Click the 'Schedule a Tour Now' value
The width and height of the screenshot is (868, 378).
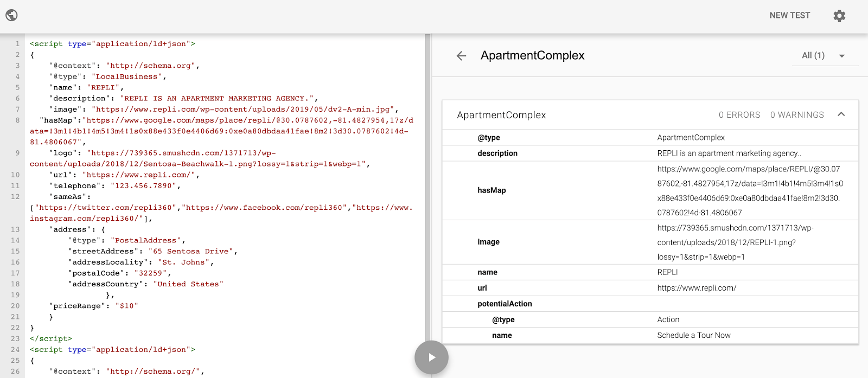point(694,335)
